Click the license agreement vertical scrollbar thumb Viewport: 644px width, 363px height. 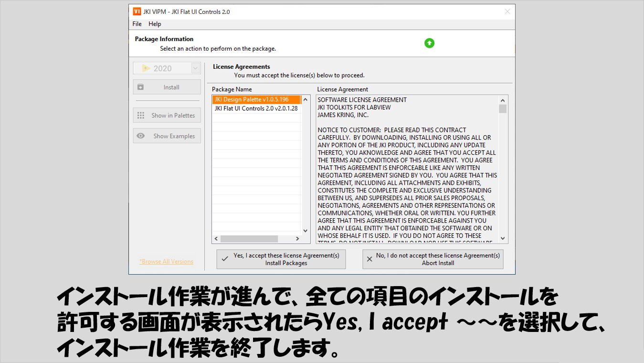tap(502, 109)
